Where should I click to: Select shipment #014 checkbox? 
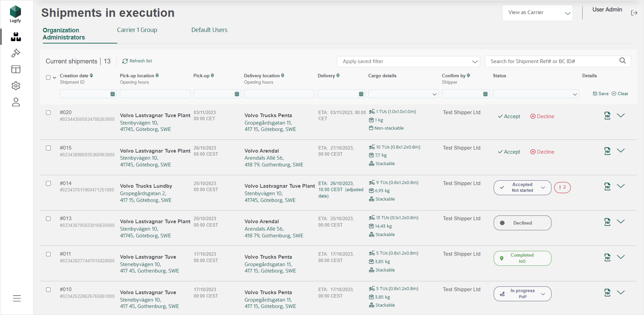coord(48,183)
